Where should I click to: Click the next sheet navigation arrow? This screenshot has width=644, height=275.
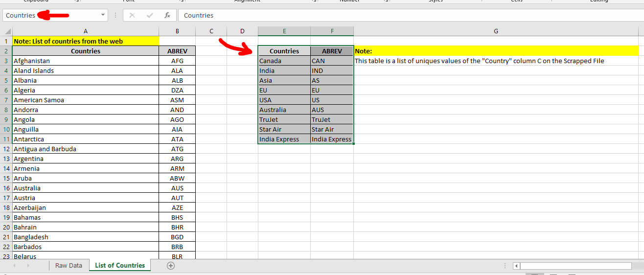pos(28,265)
